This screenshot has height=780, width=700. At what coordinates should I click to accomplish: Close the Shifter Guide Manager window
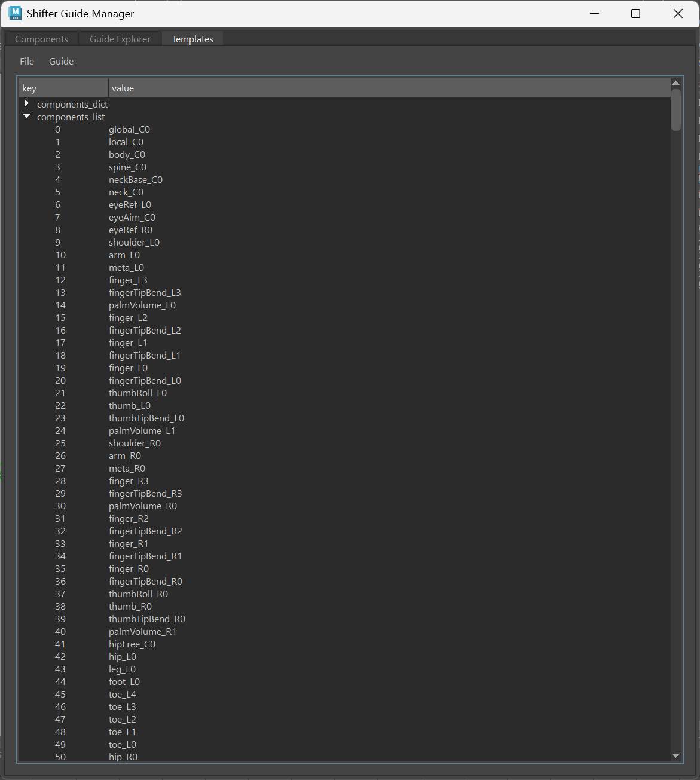678,13
